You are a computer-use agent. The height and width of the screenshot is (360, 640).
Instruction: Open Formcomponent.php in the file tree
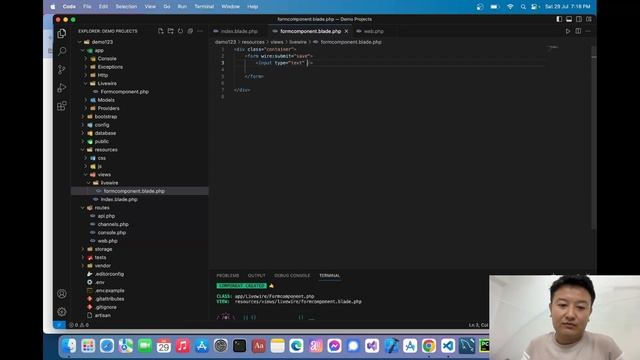[x=124, y=92]
